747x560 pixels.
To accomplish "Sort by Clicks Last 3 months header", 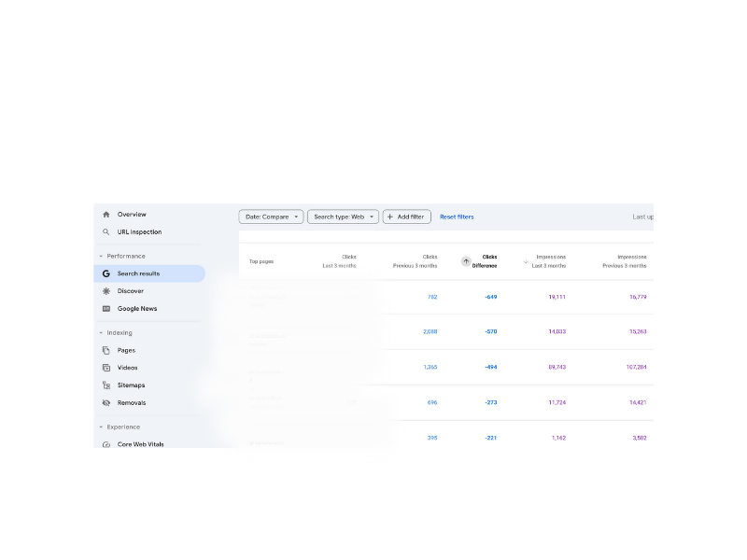I will click(339, 261).
